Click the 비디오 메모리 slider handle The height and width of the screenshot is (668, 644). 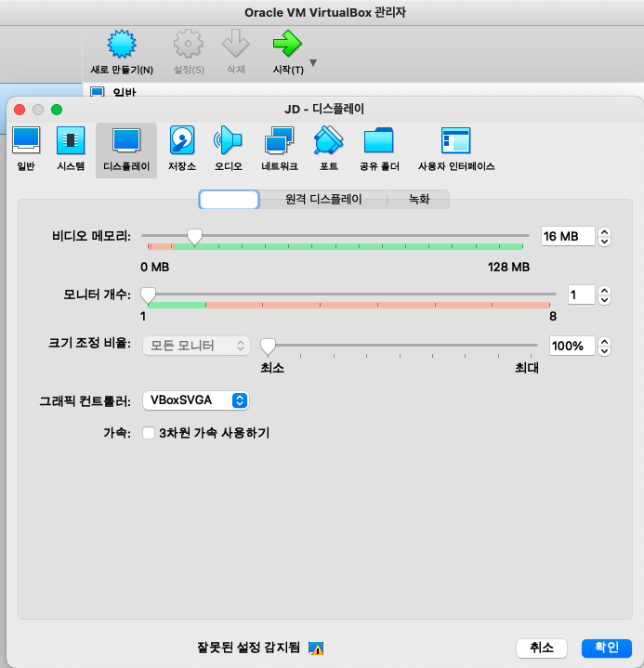coord(195,237)
